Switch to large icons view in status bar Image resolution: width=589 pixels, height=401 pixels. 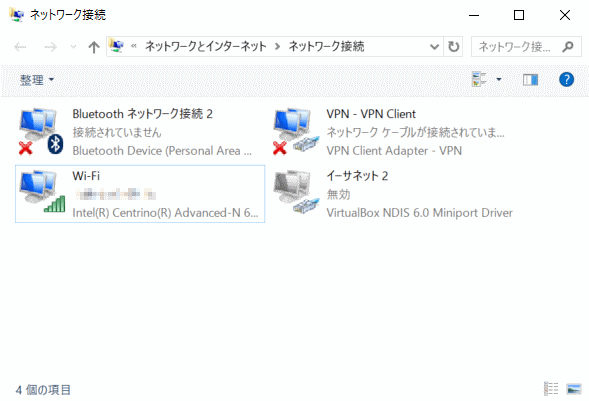tap(574, 389)
